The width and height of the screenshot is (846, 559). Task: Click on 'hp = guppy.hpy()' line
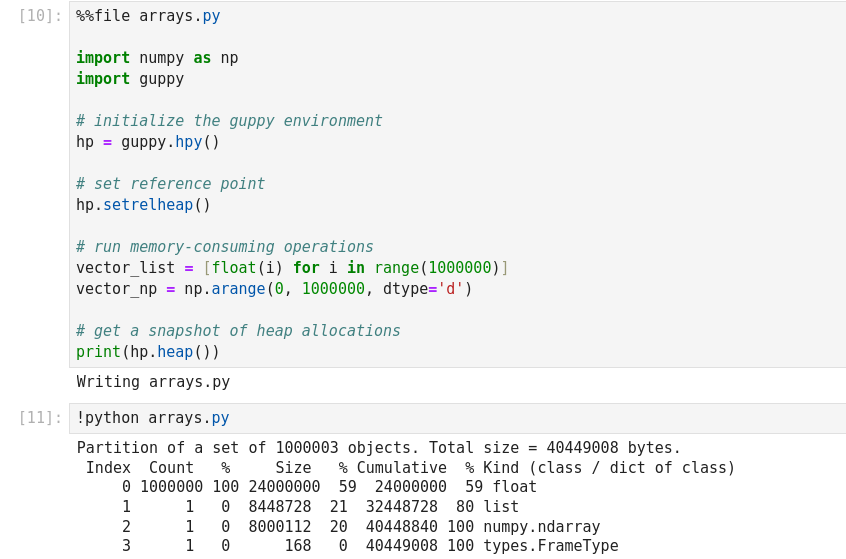[x=148, y=142]
